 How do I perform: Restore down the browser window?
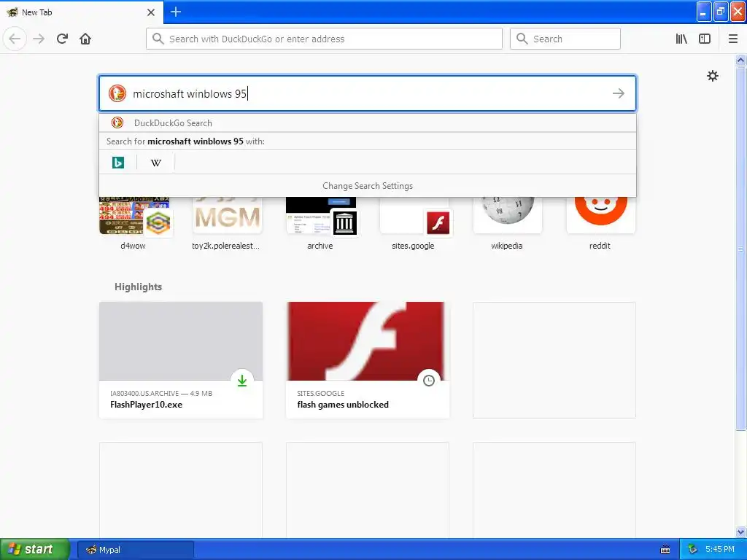pos(721,12)
